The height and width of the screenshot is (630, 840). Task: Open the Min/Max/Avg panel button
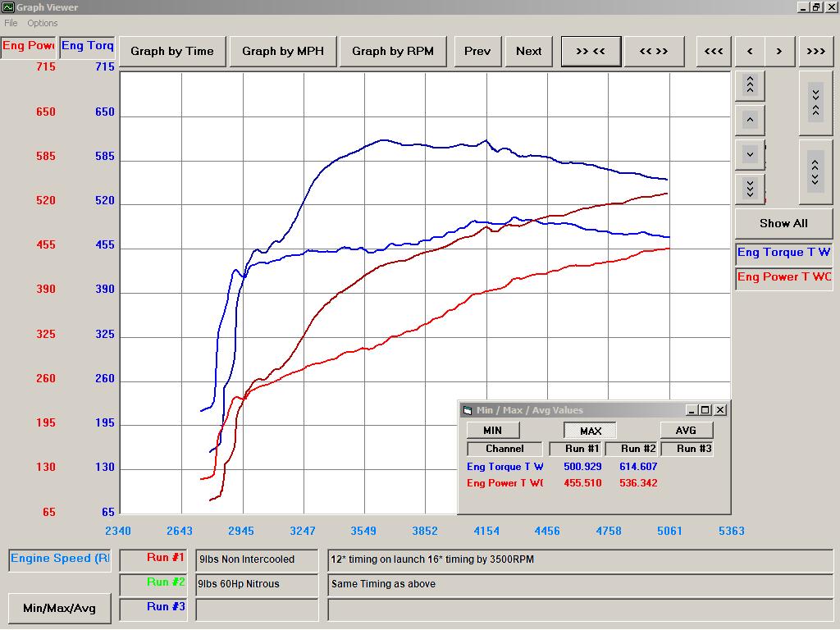pos(59,608)
